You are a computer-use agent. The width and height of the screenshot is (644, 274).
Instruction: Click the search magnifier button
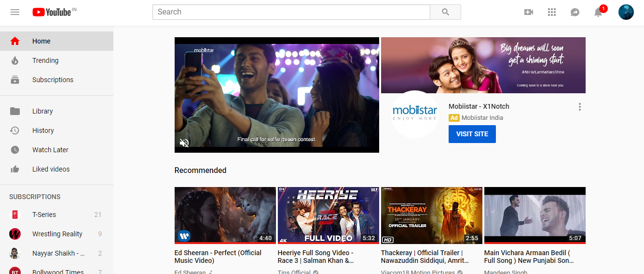coord(445,12)
